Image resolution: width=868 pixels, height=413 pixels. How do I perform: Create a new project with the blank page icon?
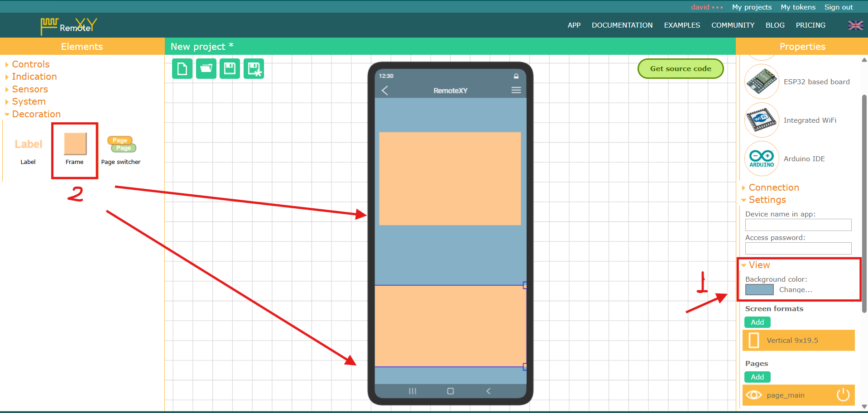tap(182, 69)
